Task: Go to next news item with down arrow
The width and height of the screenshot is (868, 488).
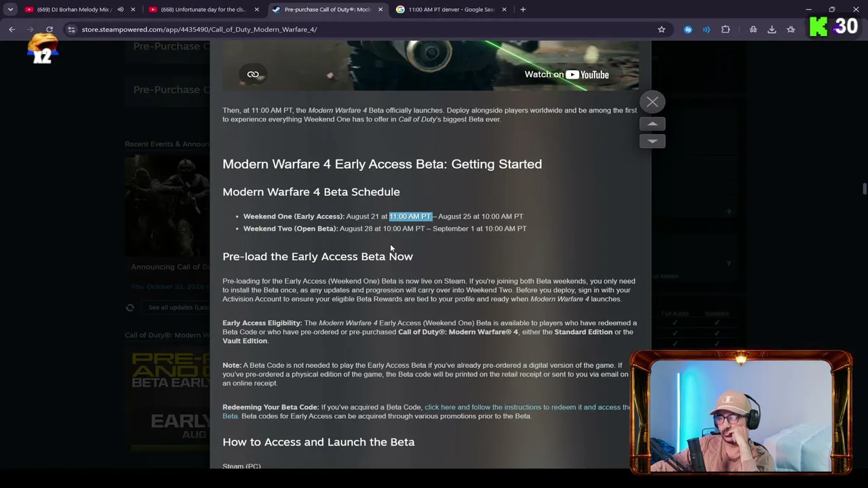Action: (652, 141)
